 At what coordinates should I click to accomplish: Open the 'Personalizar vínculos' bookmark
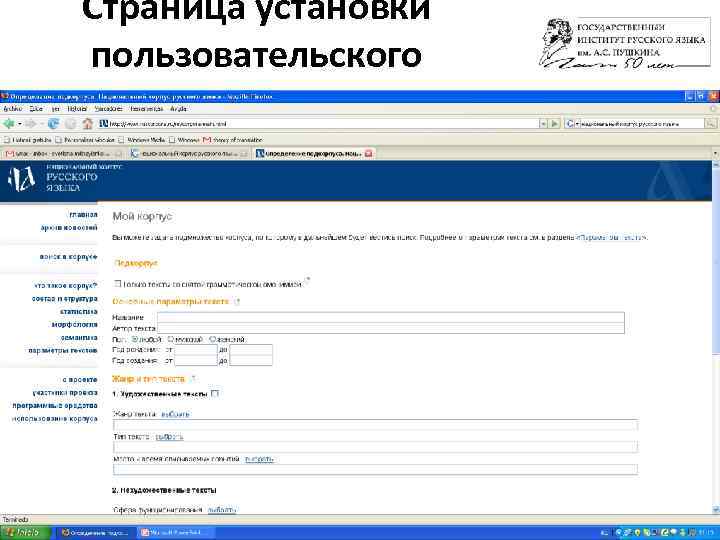coord(85,140)
